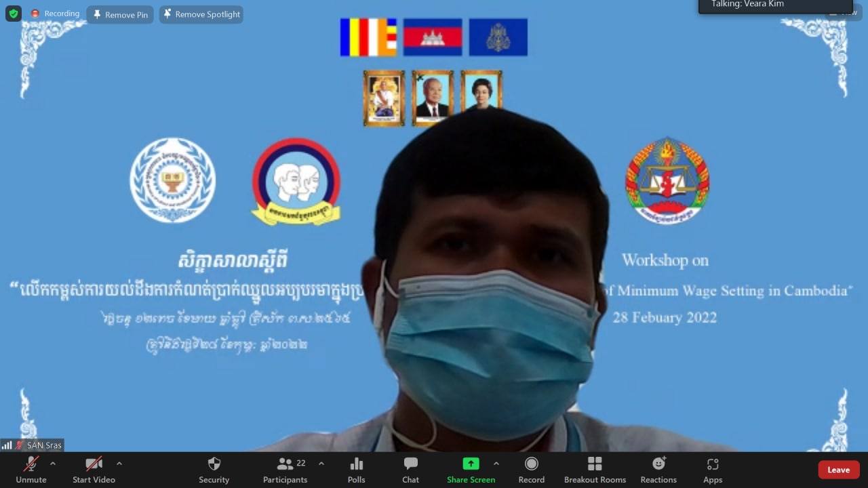Click the SAN Sras name label
The height and width of the screenshot is (488, 868).
[44, 445]
